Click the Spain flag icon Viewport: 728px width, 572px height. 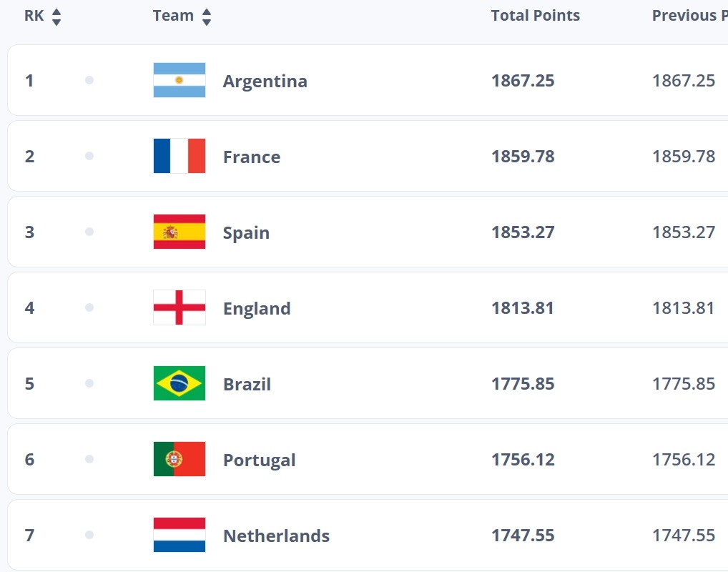point(179,232)
